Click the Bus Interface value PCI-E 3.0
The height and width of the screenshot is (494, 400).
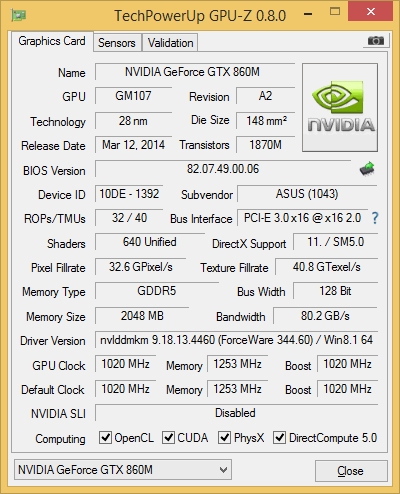(302, 218)
